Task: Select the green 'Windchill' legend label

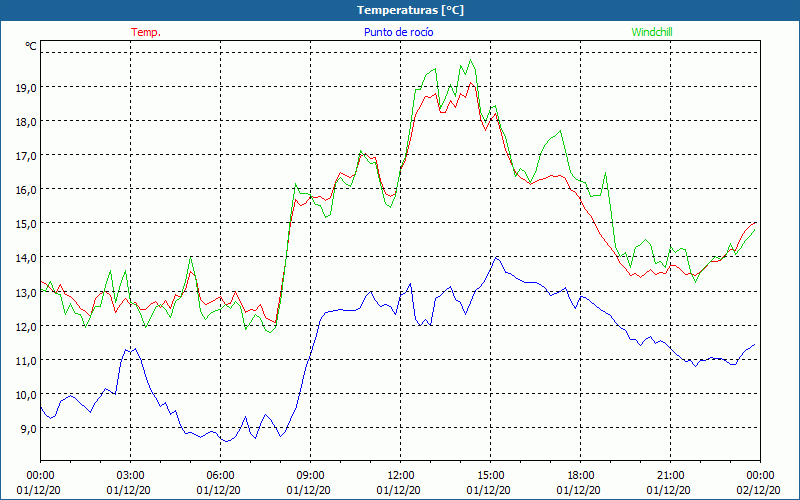Action: point(652,32)
